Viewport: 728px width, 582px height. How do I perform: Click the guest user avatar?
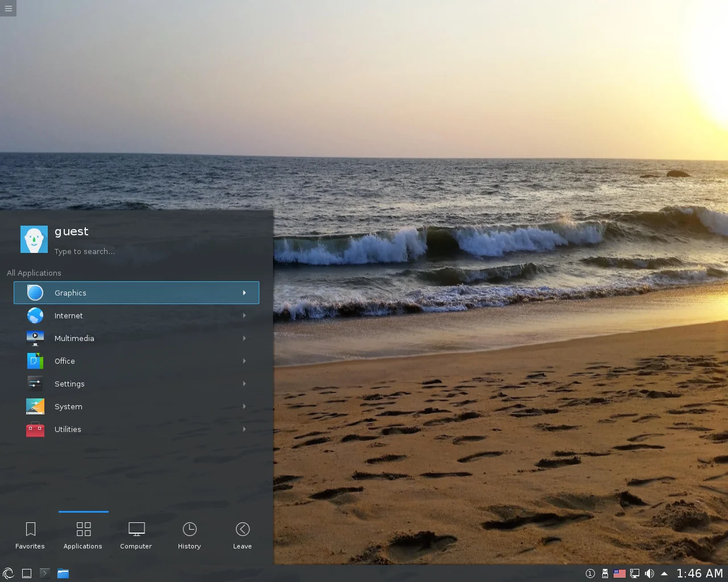(34, 239)
